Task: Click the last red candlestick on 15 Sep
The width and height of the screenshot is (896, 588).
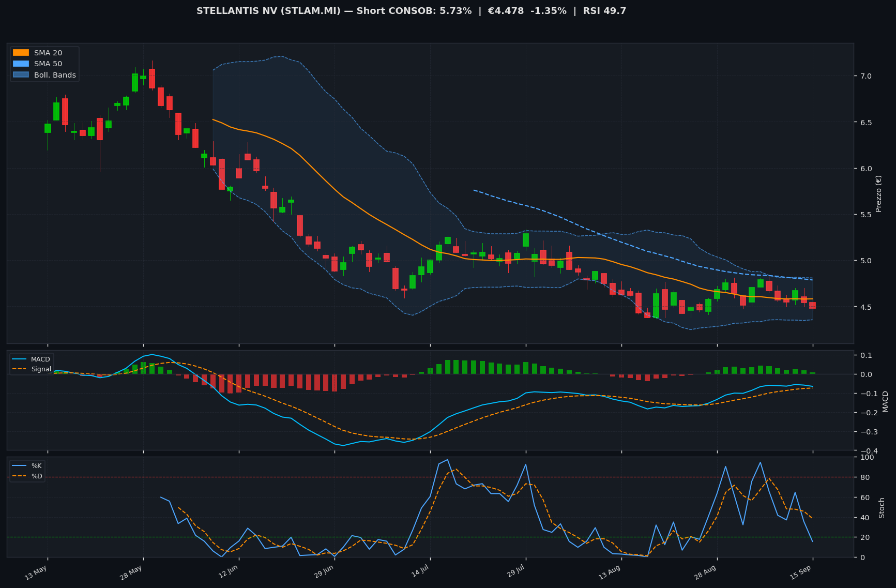Action: (812, 306)
